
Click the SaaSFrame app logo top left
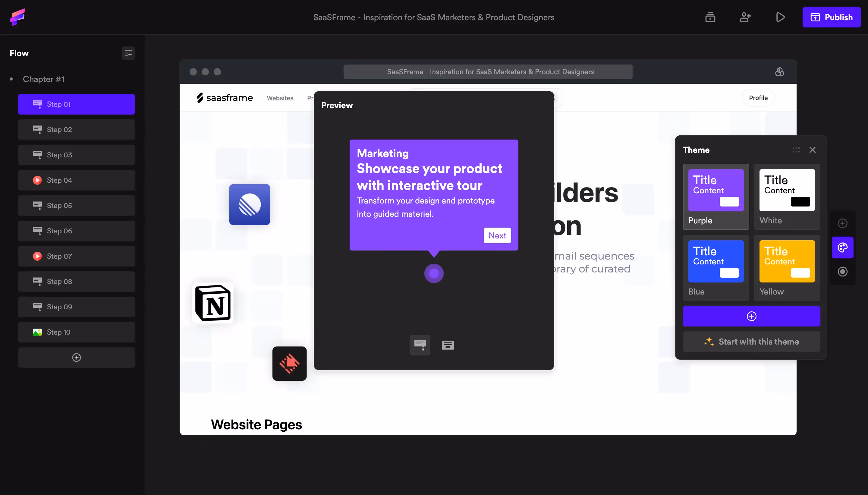[17, 17]
